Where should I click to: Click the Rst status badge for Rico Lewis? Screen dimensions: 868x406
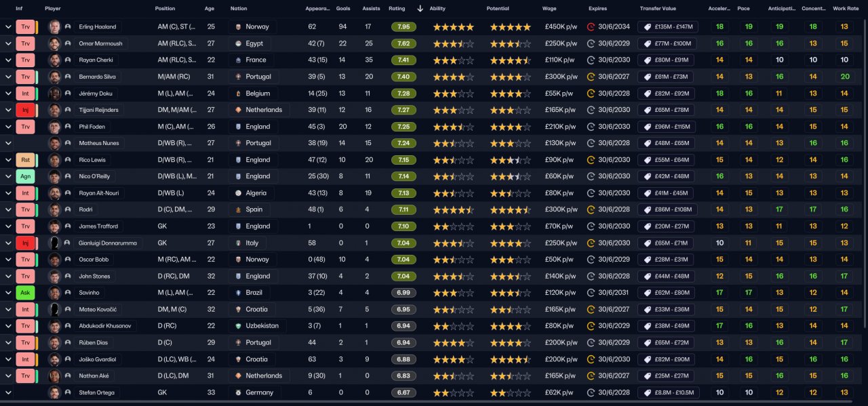pos(25,160)
